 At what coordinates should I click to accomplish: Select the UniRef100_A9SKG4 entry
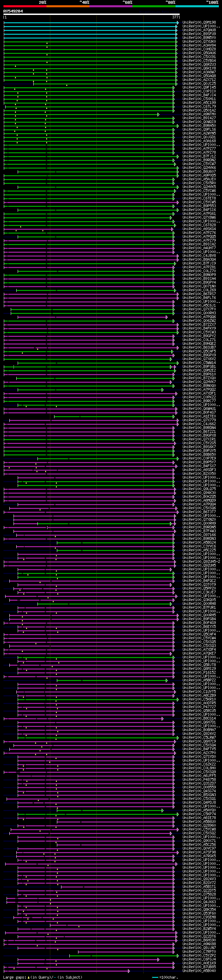[199, 229]
